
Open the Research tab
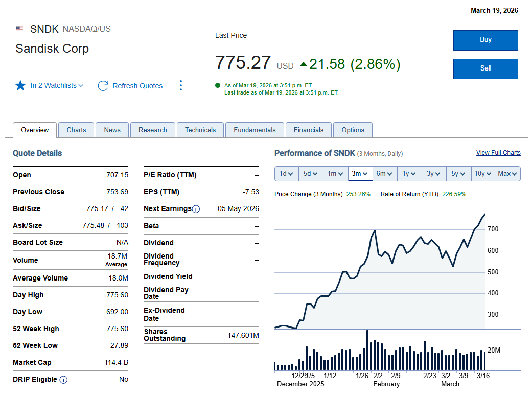(x=153, y=130)
